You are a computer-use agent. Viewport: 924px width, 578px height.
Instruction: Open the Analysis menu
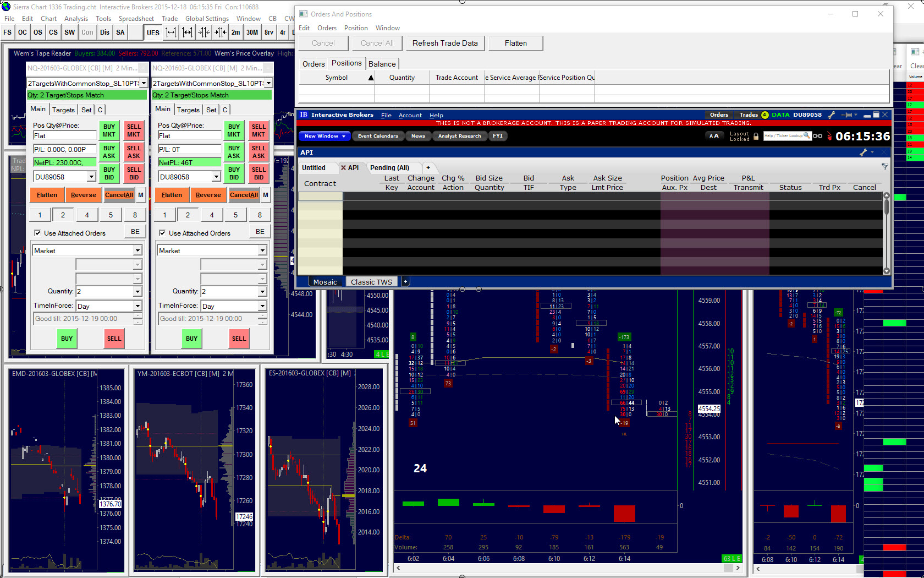76,19
